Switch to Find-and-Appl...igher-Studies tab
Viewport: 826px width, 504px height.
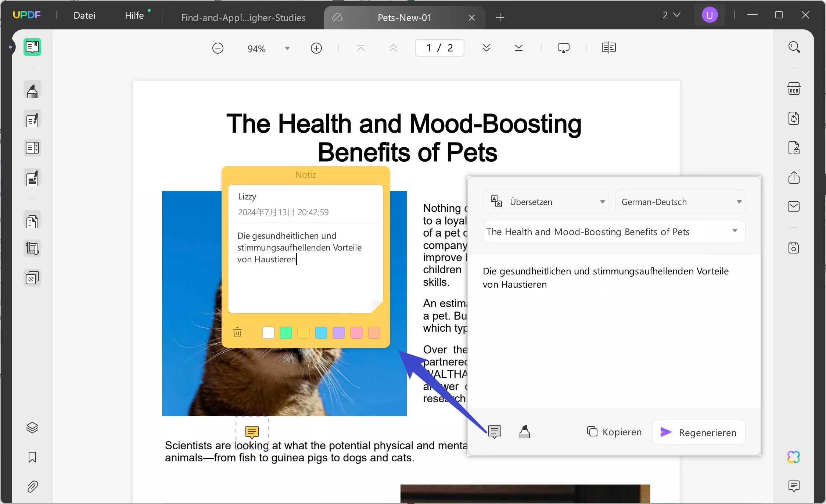[243, 17]
